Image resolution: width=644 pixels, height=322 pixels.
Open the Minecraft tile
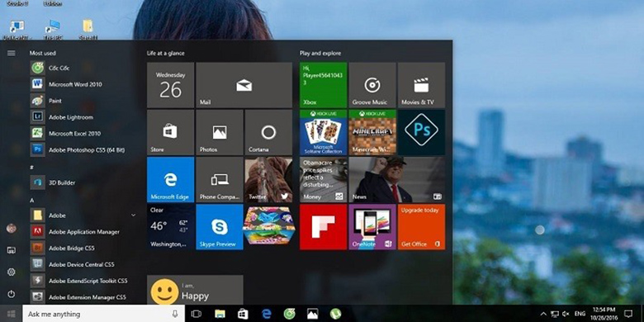pos(372,132)
